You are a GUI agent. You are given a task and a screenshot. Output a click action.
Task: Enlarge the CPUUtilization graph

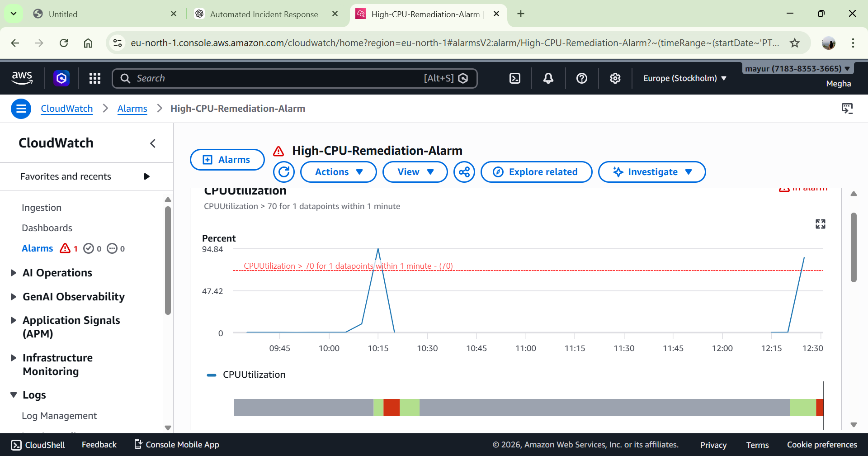pos(821,224)
